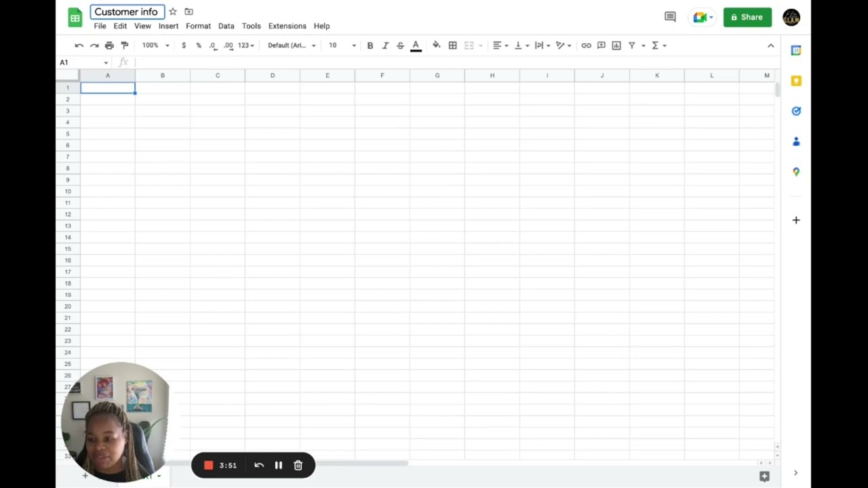Screen dimensions: 868x488
Task: Open vertical align dropdown
Action: (x=521, y=45)
